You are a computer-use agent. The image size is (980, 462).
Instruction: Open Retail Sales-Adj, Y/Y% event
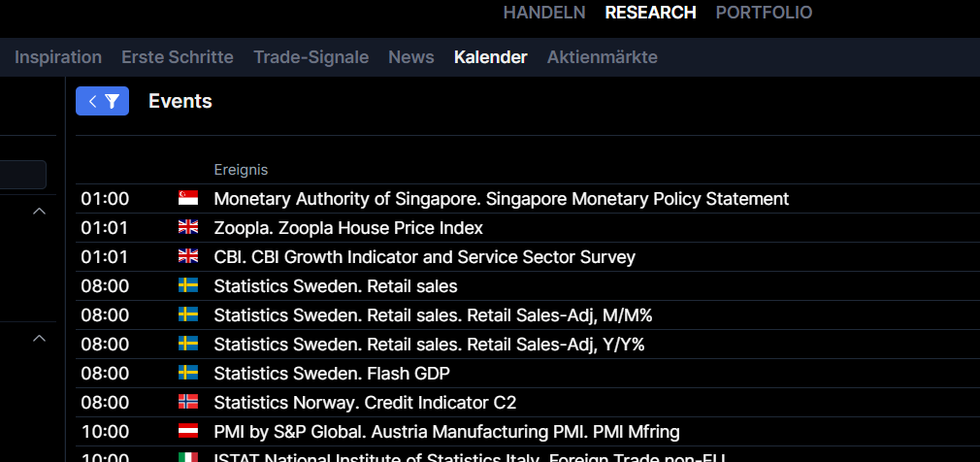(429, 344)
